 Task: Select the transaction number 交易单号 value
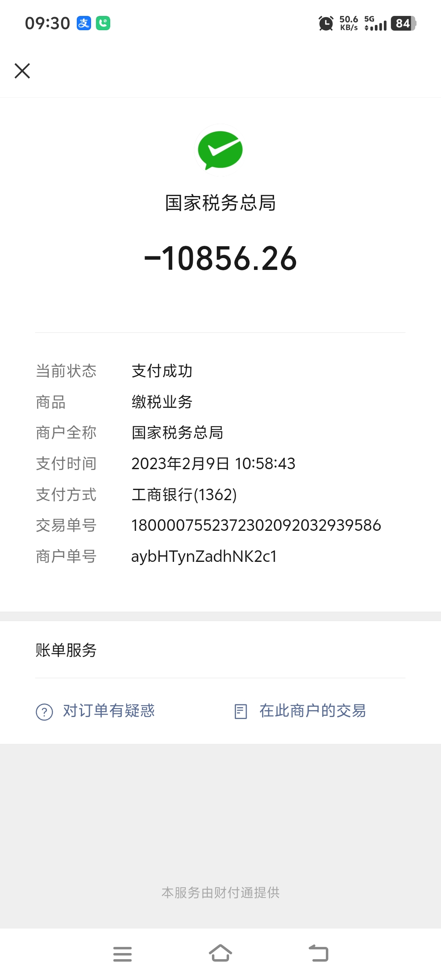pos(256,525)
